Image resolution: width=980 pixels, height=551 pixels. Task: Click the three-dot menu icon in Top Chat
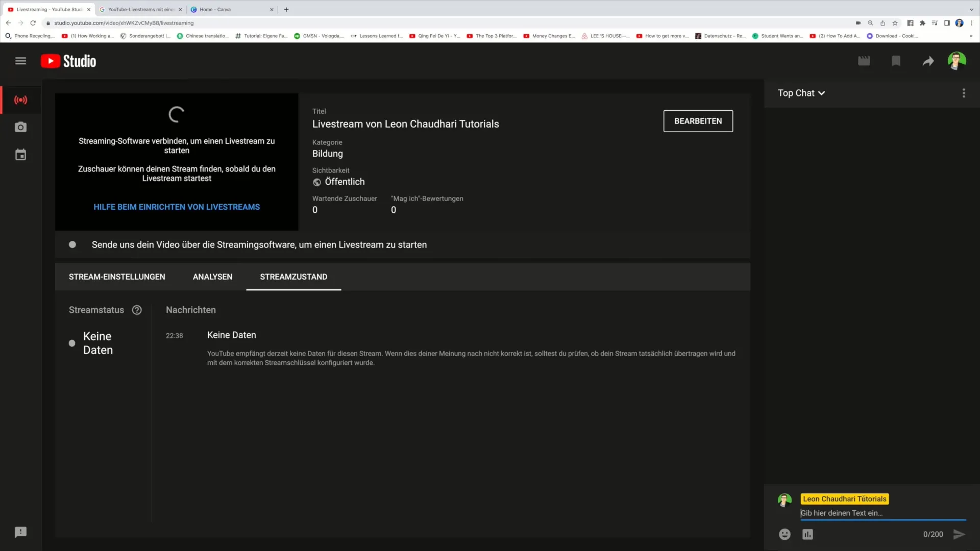click(x=964, y=93)
